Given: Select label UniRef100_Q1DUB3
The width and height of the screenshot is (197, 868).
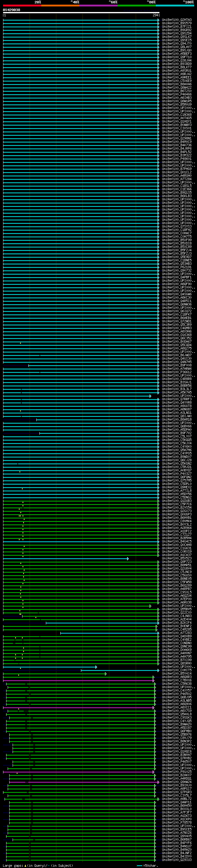Looking at the screenshot, I should [177, 501].
